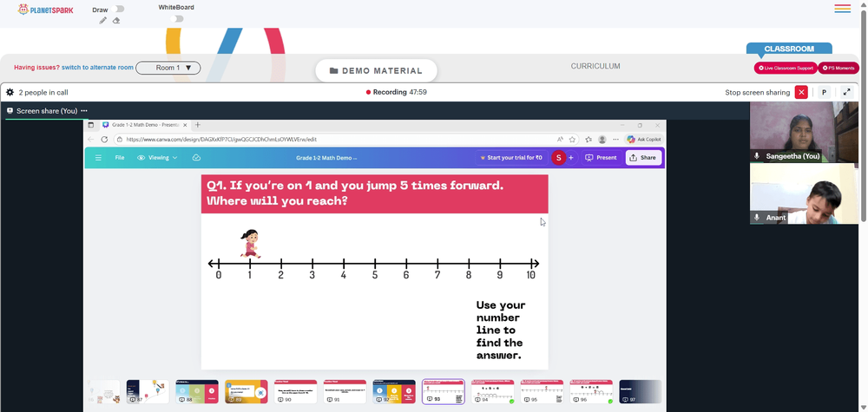Open Screen share options ellipsis
Viewport: 868px width, 412px height.
[84, 111]
